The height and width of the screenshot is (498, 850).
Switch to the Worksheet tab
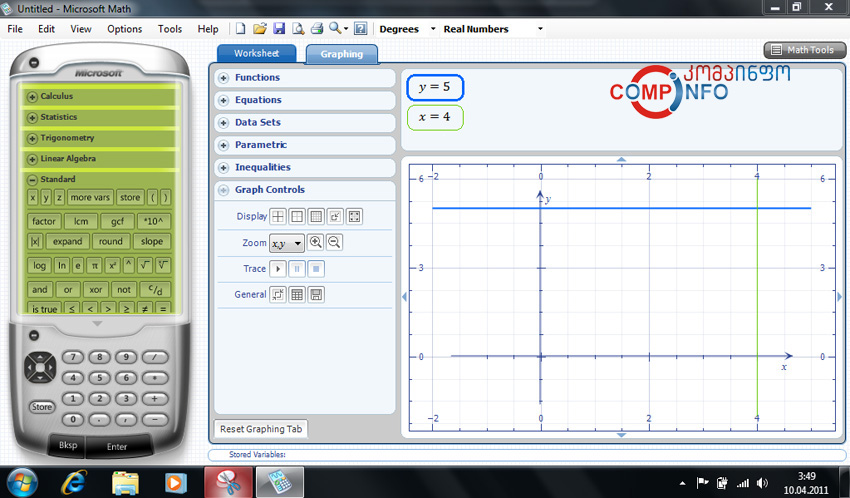tap(256, 53)
